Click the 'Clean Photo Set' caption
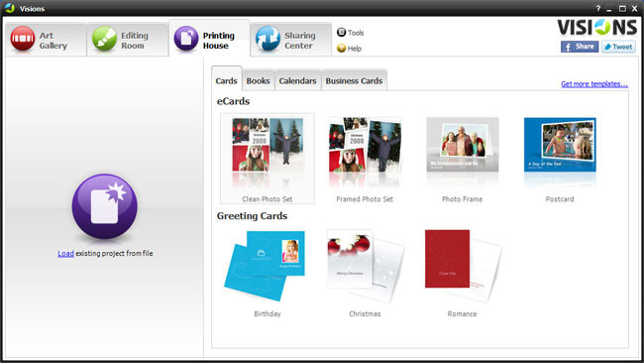 (x=268, y=199)
